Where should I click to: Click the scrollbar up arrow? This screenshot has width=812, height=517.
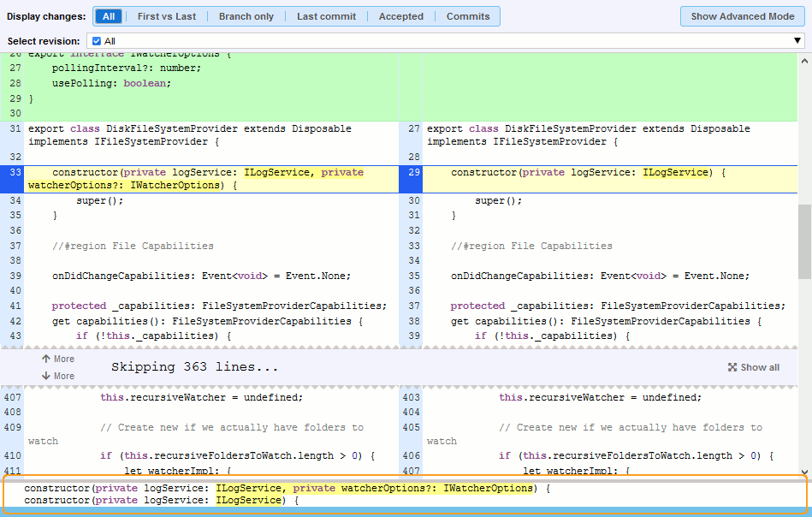point(804,60)
